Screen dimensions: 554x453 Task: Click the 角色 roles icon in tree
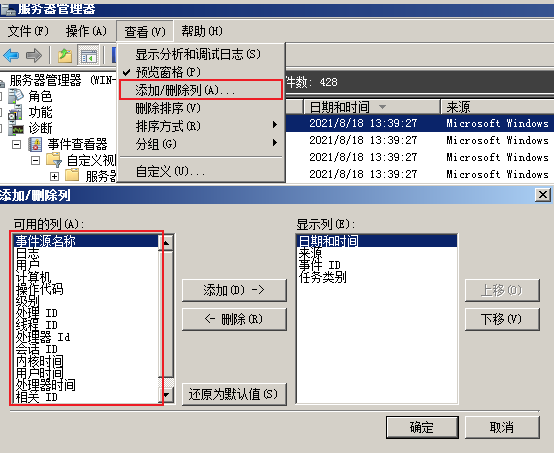(x=16, y=96)
